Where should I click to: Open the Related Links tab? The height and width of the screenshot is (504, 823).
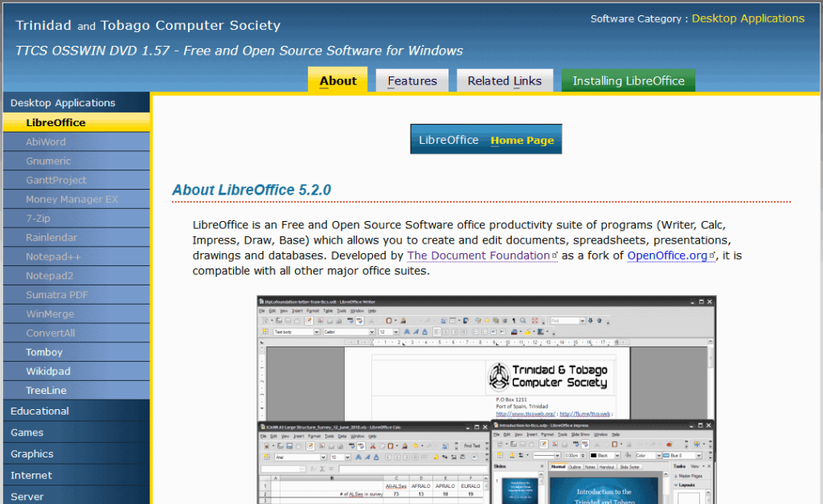tap(505, 80)
